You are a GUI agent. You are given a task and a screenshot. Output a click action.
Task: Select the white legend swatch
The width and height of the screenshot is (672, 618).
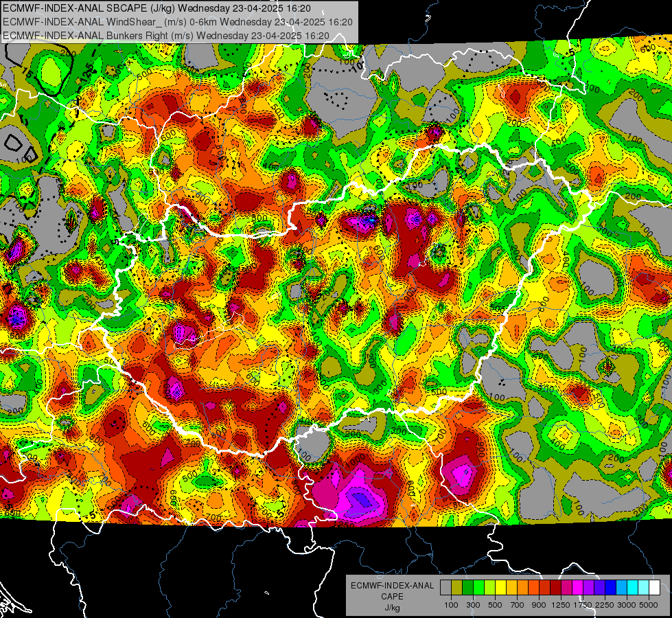click(x=655, y=588)
